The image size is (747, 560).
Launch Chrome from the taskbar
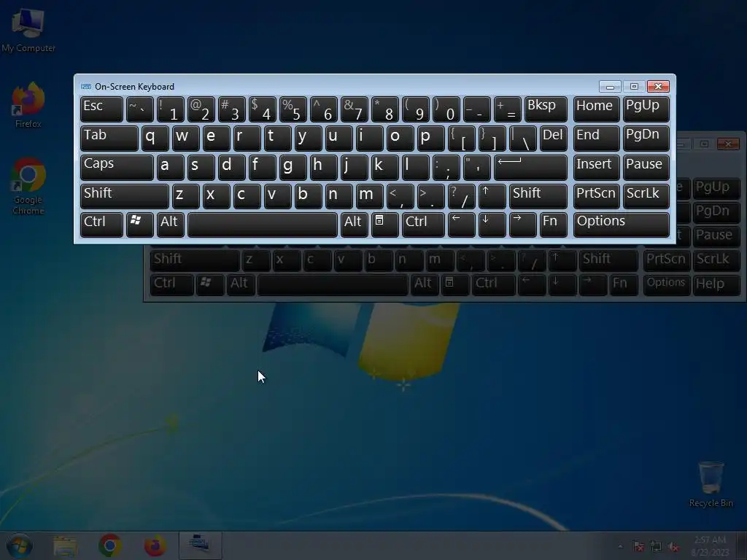click(x=110, y=545)
